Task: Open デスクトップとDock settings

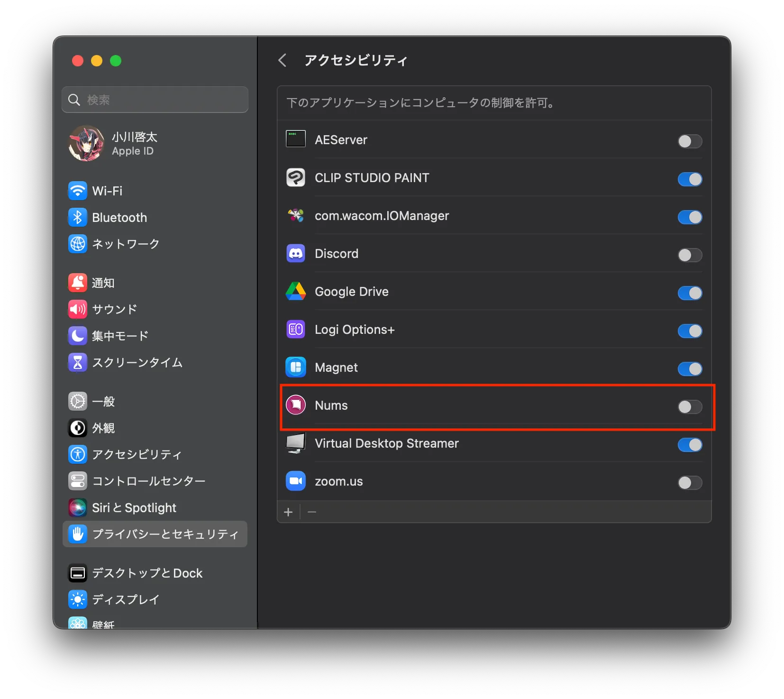Action: [x=147, y=573]
